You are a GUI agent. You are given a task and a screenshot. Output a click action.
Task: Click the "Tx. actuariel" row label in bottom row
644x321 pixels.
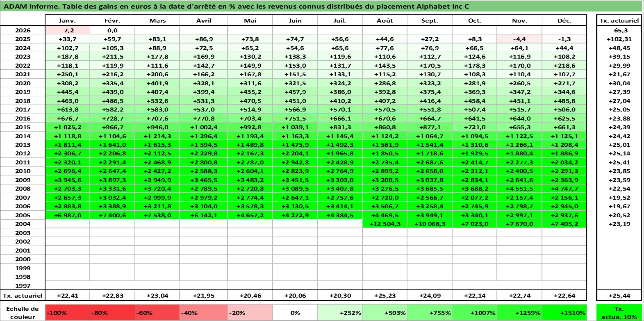23,296
